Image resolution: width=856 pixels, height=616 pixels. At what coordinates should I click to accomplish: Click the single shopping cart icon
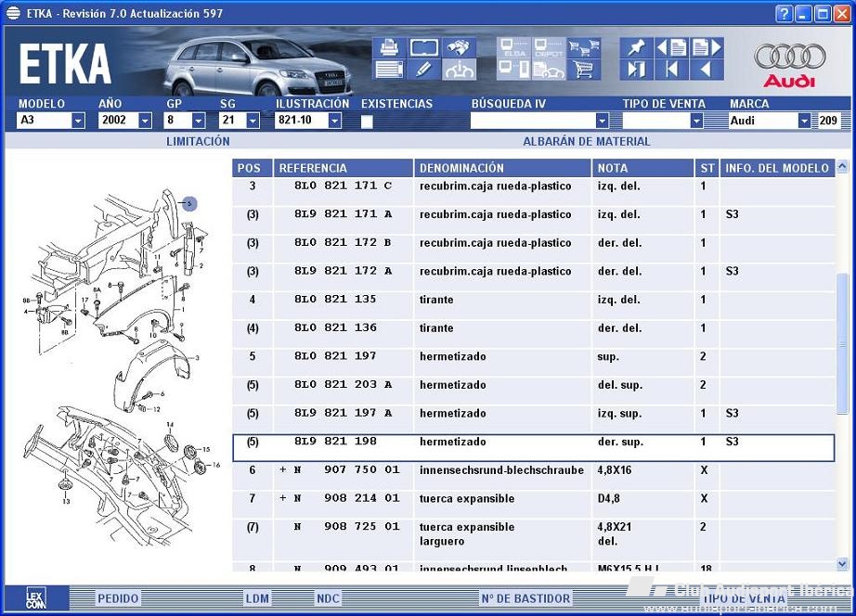(584, 70)
